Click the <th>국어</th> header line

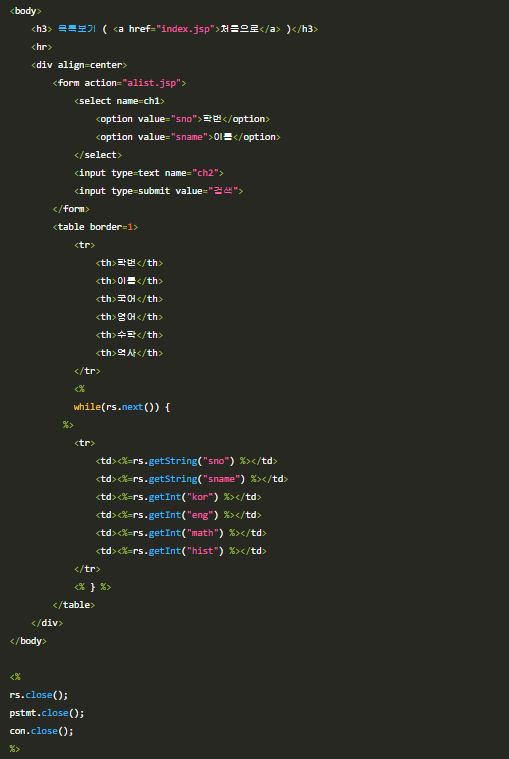129,299
